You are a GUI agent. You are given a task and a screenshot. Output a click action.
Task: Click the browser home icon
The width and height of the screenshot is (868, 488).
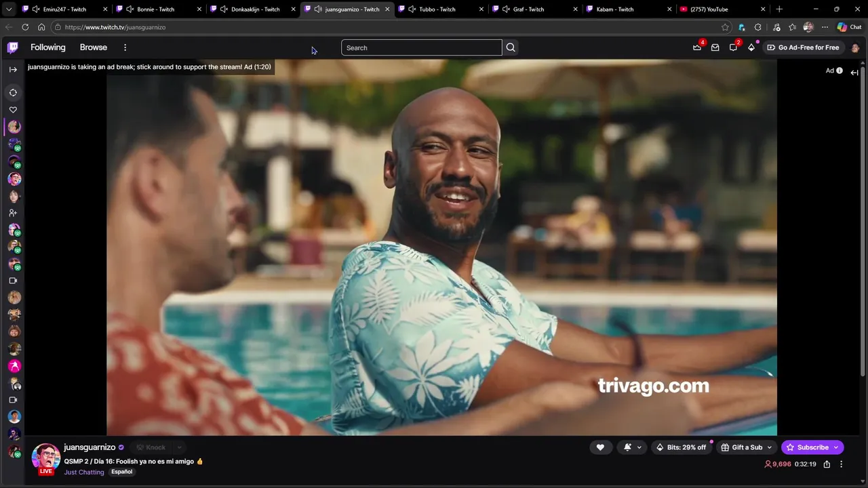41,27
